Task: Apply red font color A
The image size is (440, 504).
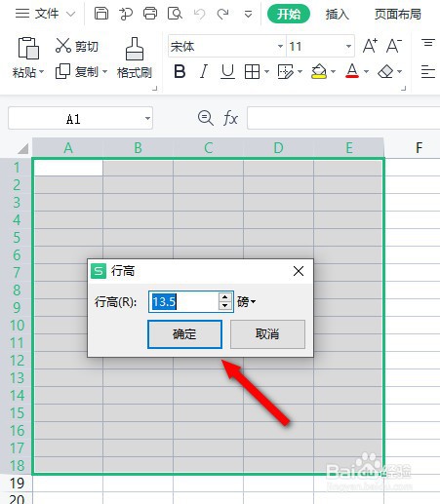Action: coord(352,71)
